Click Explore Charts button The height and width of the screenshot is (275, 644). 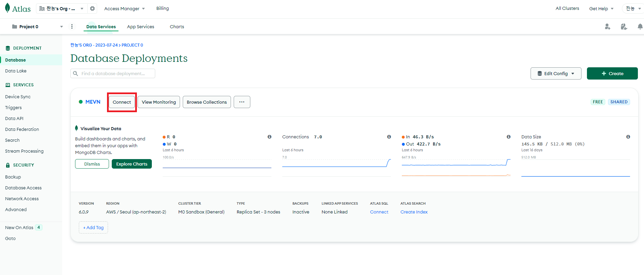(132, 164)
